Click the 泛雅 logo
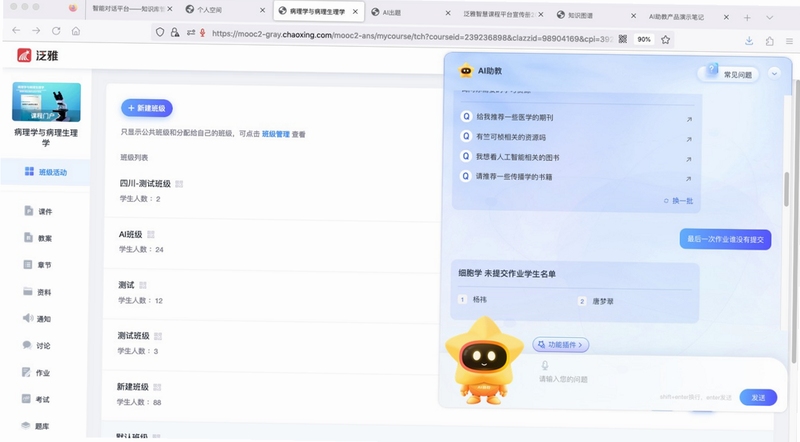The height and width of the screenshot is (442, 800). (x=38, y=55)
